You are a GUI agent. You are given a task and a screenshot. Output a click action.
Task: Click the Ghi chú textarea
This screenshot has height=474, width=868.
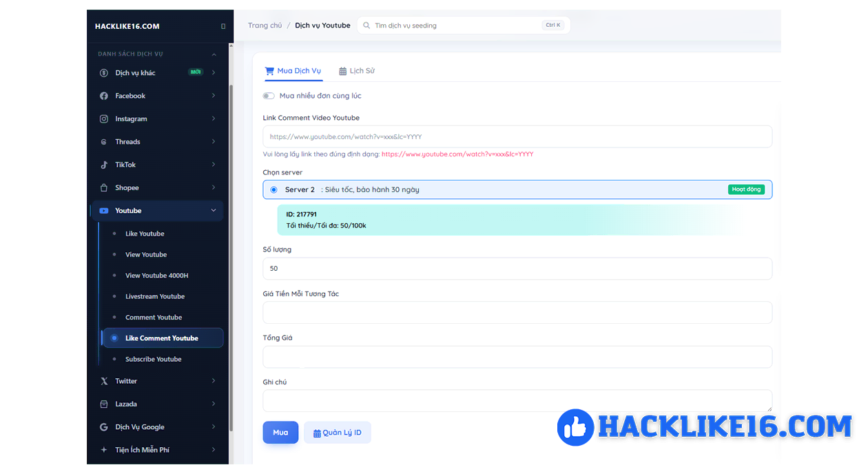[x=517, y=401]
